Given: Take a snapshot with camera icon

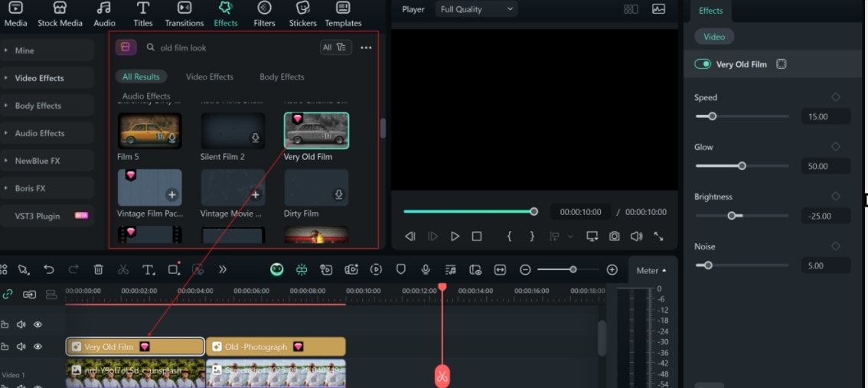Looking at the screenshot, I should [615, 236].
